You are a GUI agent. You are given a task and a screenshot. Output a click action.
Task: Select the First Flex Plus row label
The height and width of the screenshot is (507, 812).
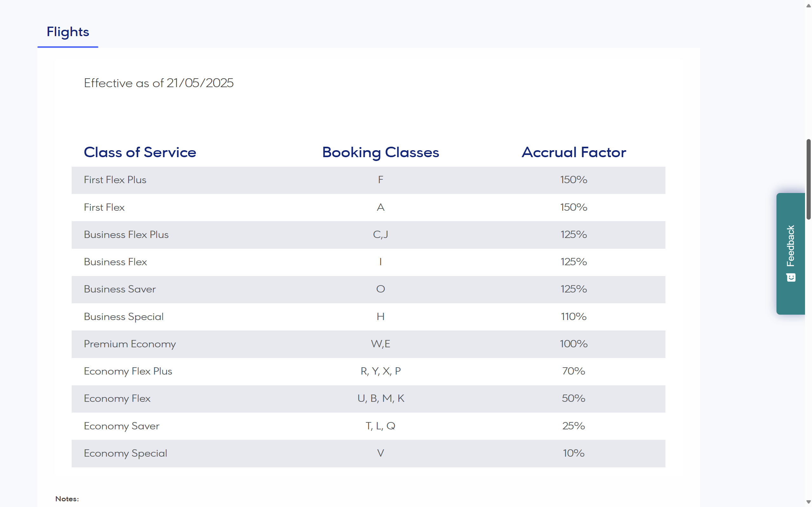(115, 180)
